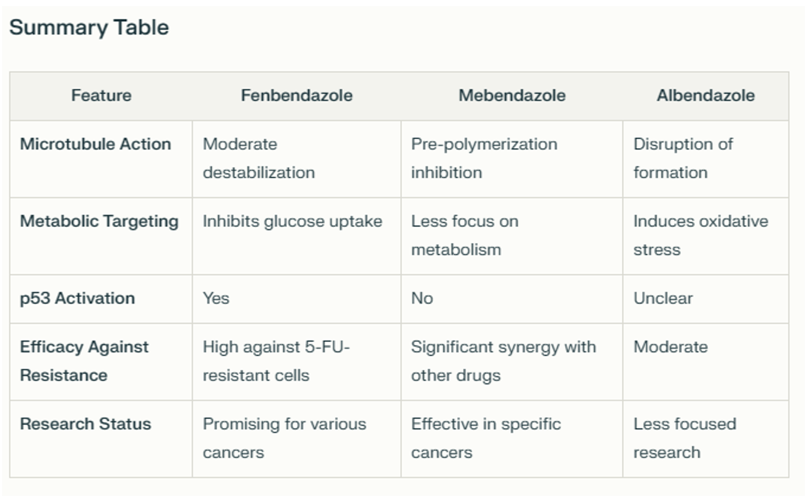Click the Moderate destabilization cell
The height and width of the screenshot is (504, 812).
[259, 158]
